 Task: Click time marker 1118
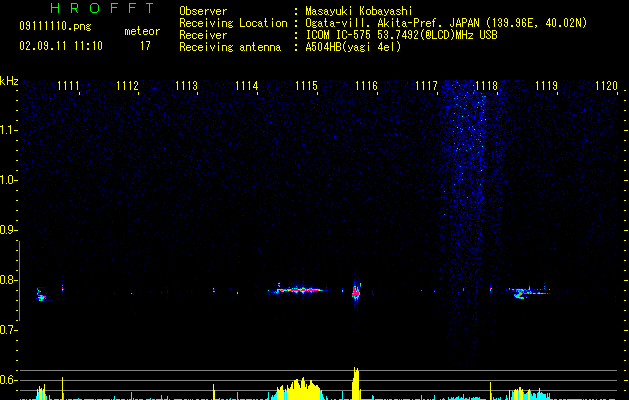[486, 86]
